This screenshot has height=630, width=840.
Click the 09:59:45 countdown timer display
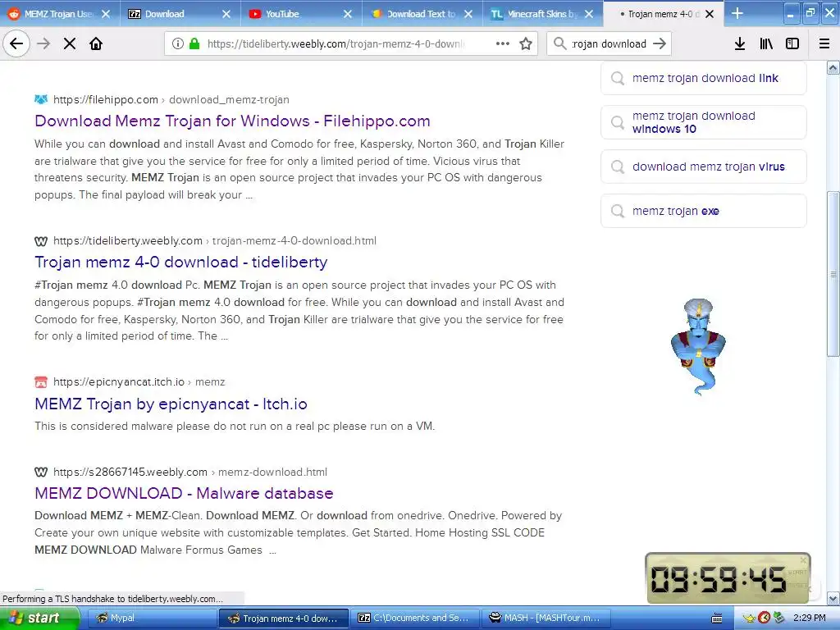tap(718, 580)
